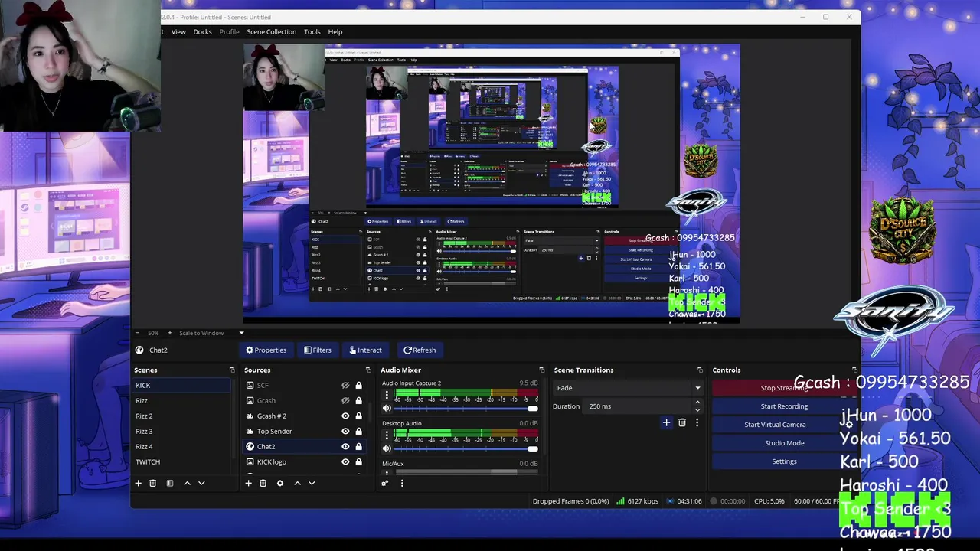Viewport: 980px width, 551px height.
Task: Hide the Top Sender source
Action: pos(345,432)
